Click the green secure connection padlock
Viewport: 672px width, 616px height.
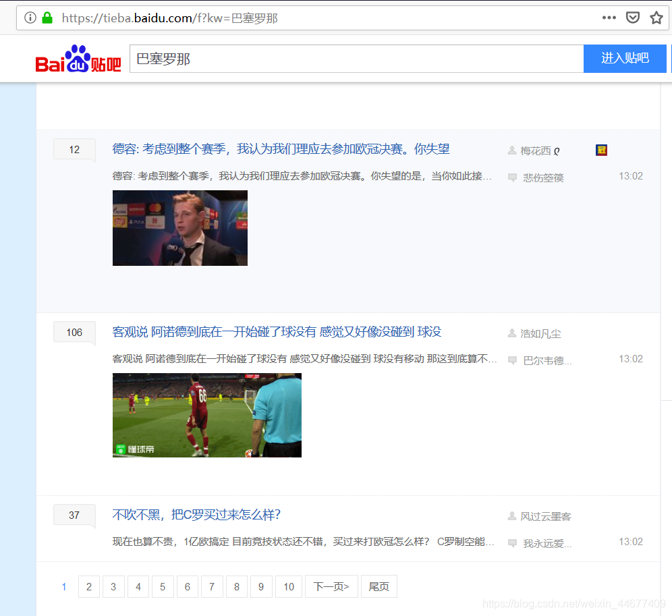tap(47, 18)
